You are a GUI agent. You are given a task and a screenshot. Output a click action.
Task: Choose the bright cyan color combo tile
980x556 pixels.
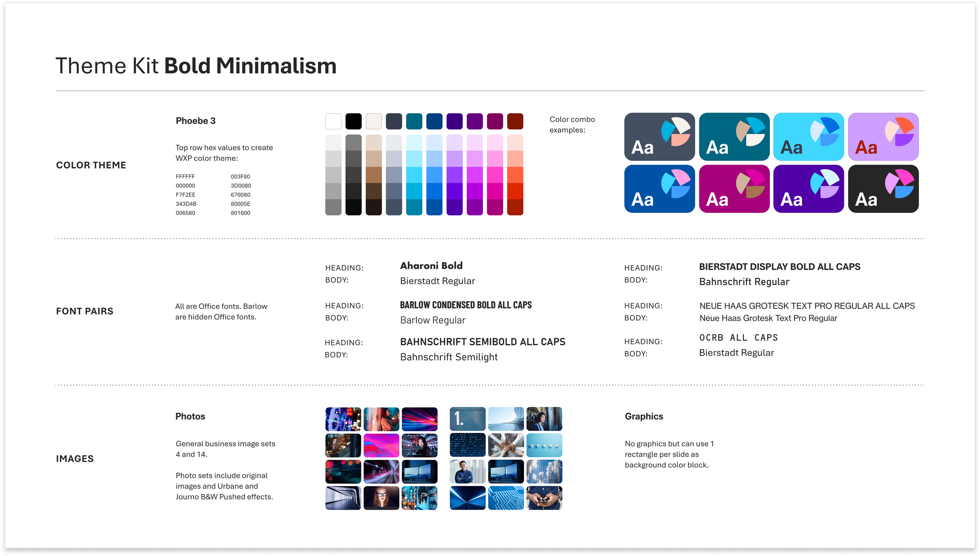(x=808, y=137)
